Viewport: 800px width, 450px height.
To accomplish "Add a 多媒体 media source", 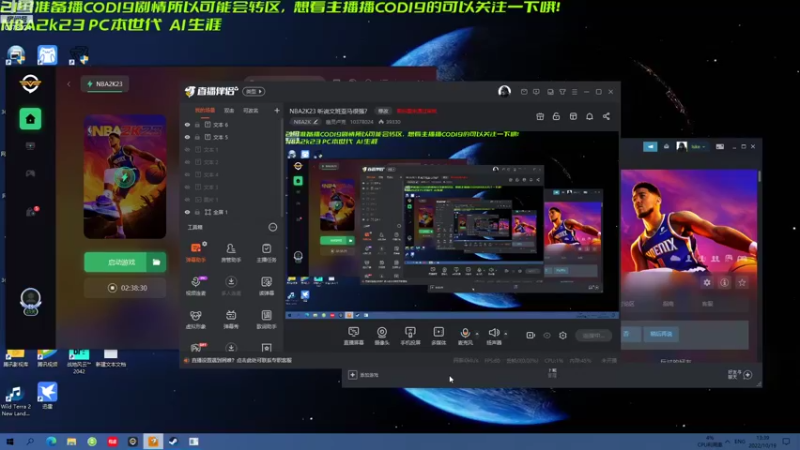I will [x=438, y=336].
